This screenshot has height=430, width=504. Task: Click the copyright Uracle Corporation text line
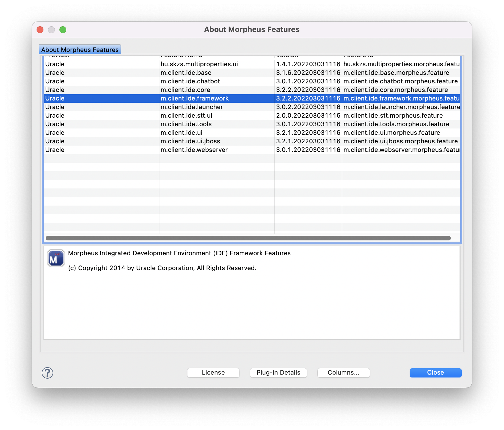tap(162, 268)
